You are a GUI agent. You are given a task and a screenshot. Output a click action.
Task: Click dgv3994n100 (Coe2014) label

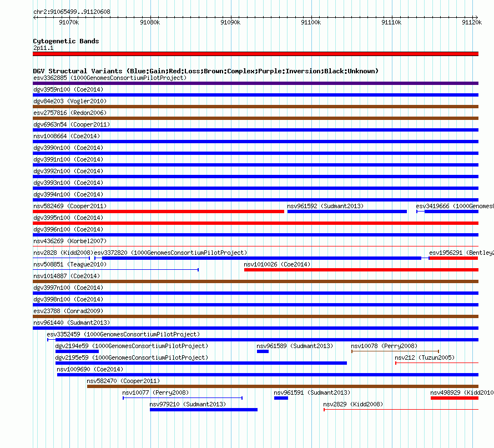click(68, 194)
